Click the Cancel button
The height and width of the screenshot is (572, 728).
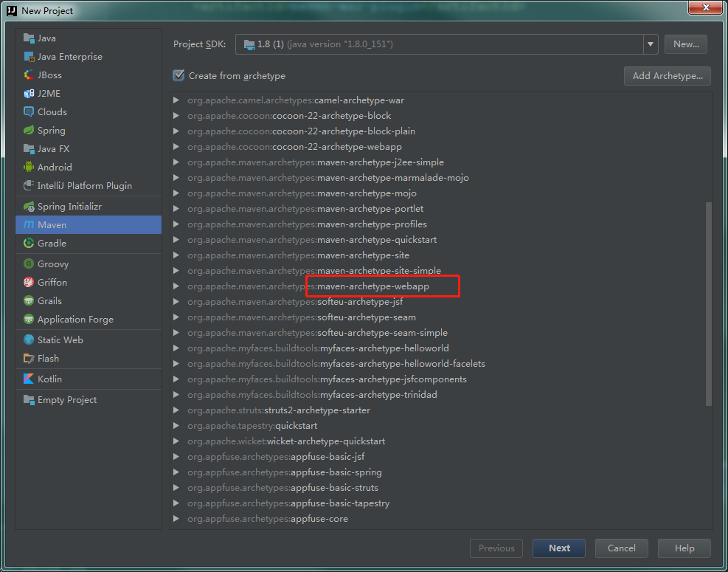[622, 548]
